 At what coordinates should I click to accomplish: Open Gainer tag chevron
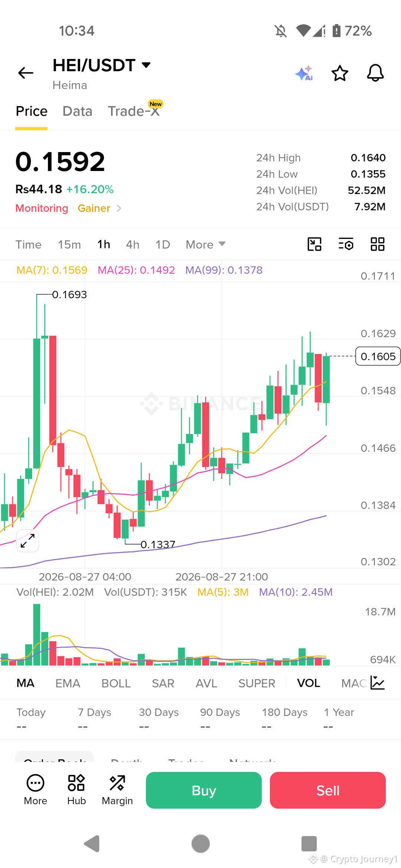click(x=119, y=208)
